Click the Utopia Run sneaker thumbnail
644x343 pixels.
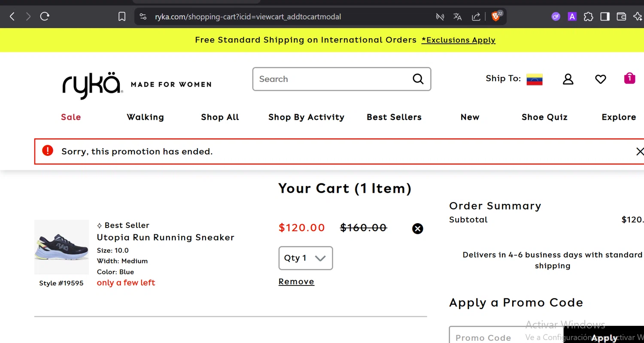tap(61, 247)
